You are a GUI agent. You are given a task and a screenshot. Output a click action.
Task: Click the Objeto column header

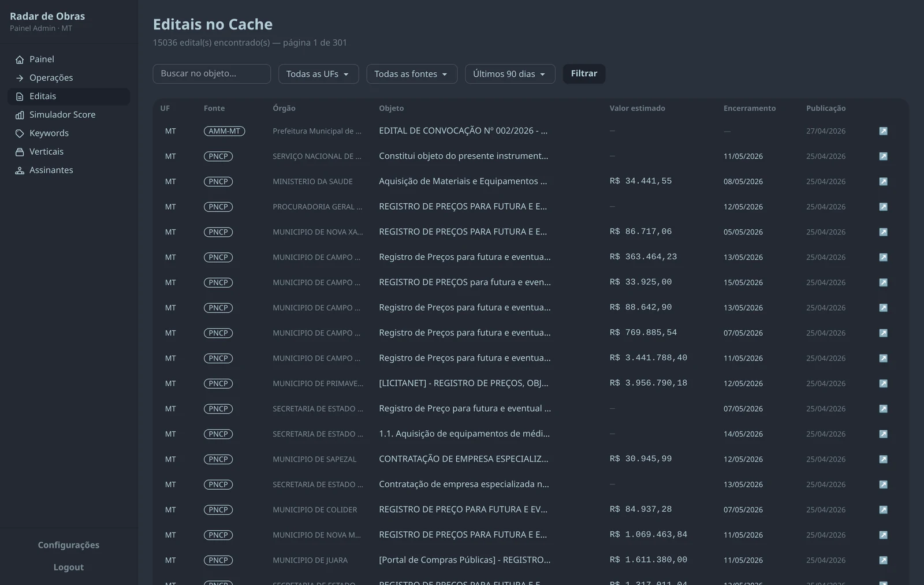(392, 109)
